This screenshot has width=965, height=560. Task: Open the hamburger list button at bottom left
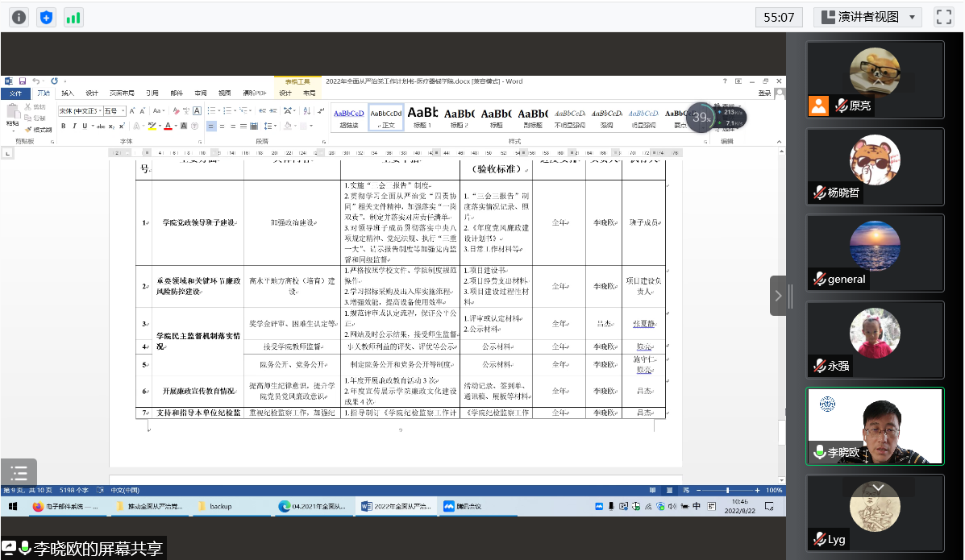point(19,473)
